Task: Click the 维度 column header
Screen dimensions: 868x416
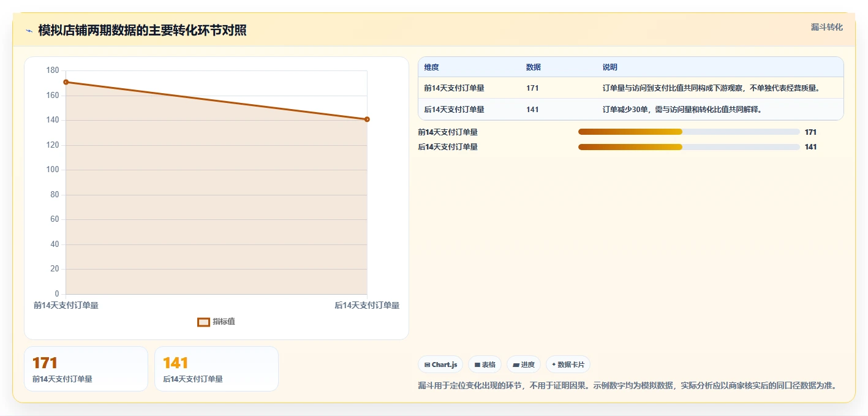Action: 431,67
